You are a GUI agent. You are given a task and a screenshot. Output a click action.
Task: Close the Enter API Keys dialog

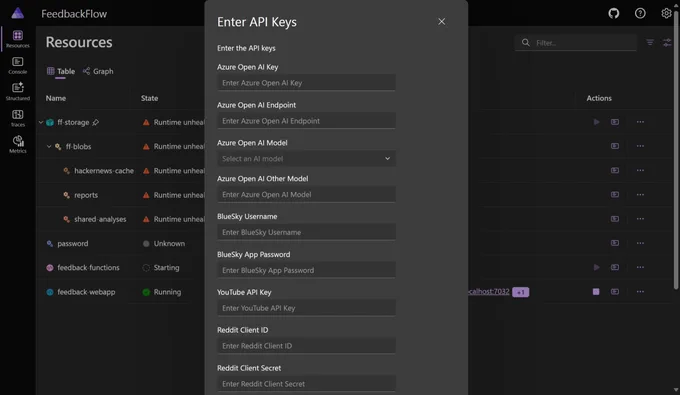point(441,22)
